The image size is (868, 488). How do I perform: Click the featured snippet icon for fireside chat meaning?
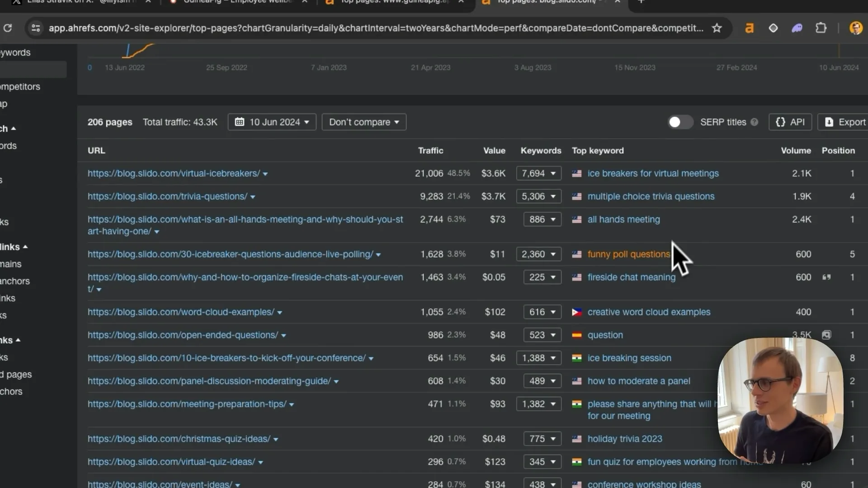[x=826, y=277]
